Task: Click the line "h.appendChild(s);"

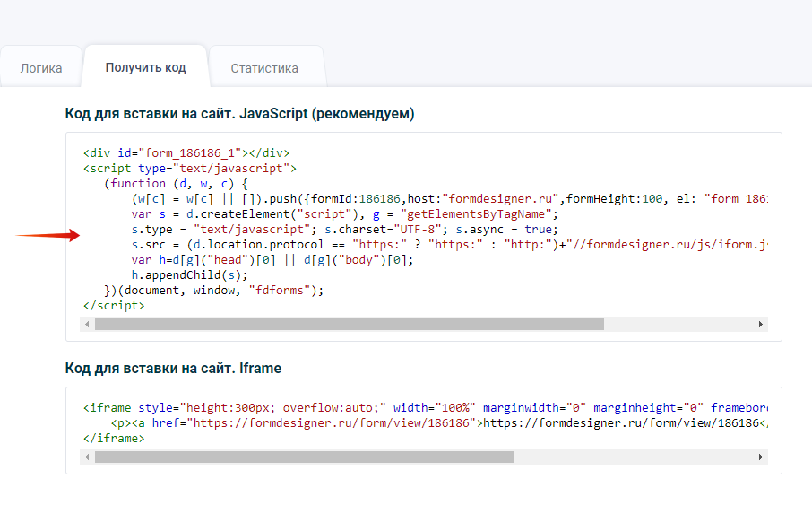Action: 189,275
